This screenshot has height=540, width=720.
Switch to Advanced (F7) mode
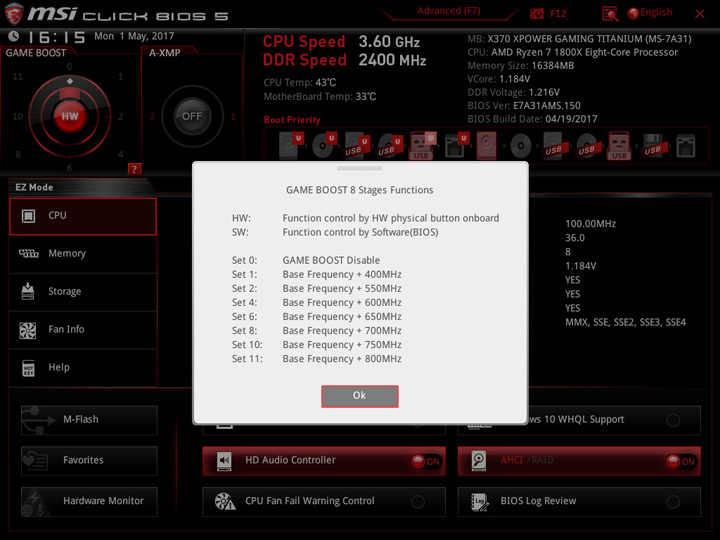[449, 11]
